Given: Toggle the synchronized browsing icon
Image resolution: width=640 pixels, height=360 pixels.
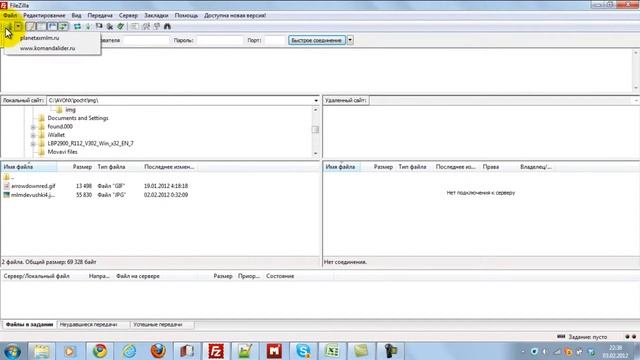Looking at the screenshot, I should point(157,27).
